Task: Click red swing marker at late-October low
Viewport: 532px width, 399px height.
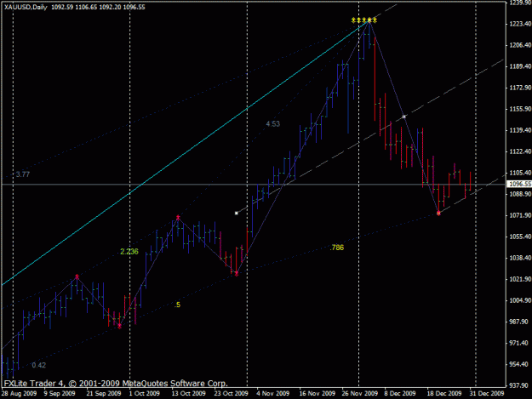Action: point(237,274)
